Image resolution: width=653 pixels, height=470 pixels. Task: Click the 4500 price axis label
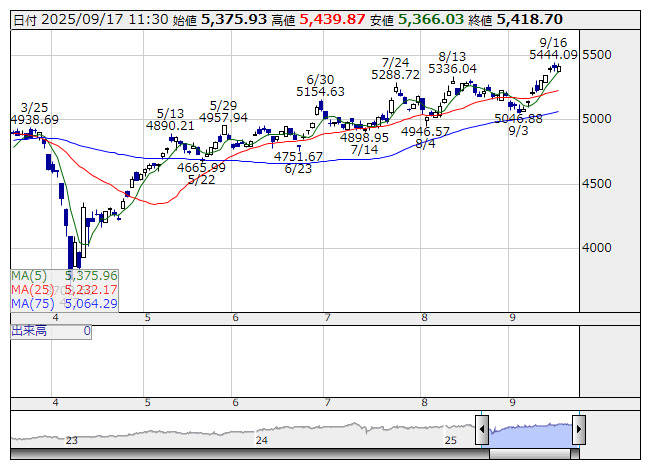597,184
